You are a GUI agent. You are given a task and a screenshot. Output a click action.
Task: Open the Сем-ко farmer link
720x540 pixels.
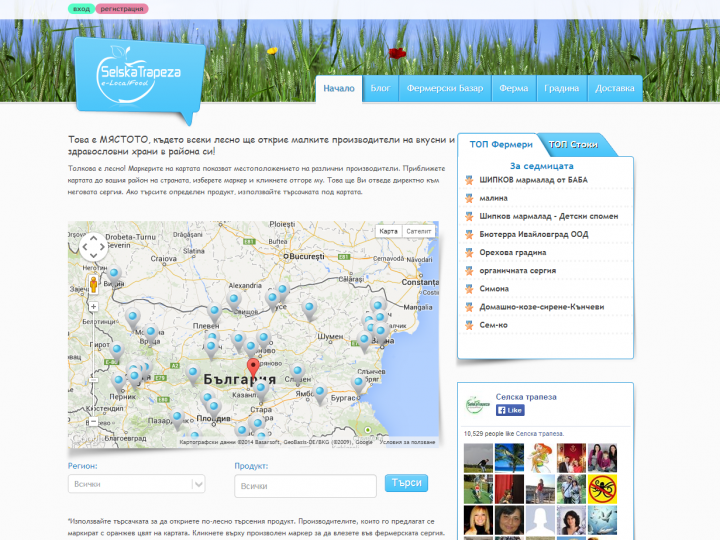click(494, 325)
